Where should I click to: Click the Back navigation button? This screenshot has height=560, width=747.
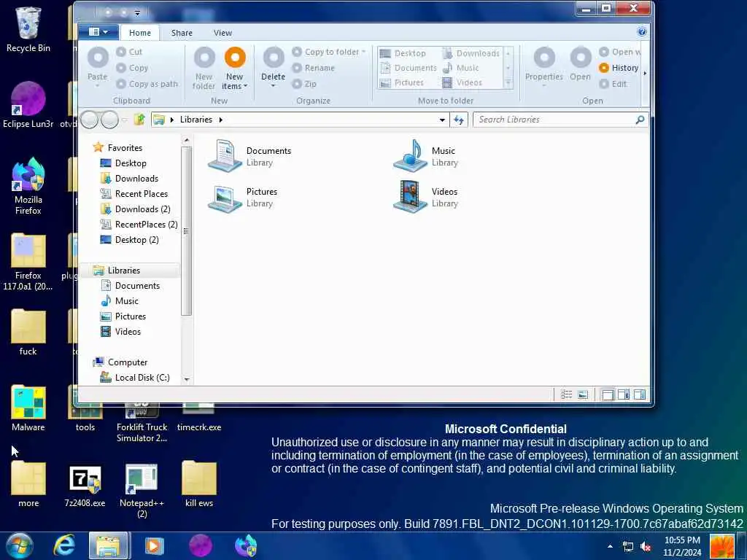point(90,120)
